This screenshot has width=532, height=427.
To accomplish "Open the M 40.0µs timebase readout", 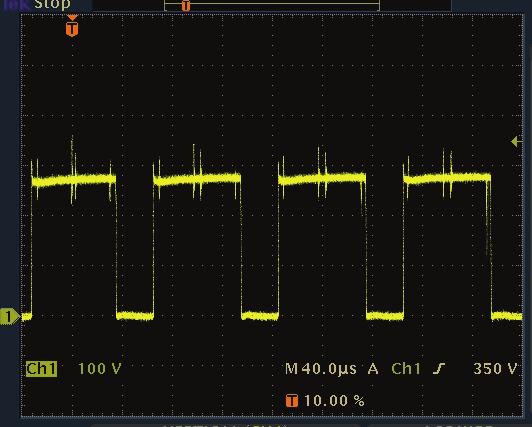I will [x=321, y=369].
